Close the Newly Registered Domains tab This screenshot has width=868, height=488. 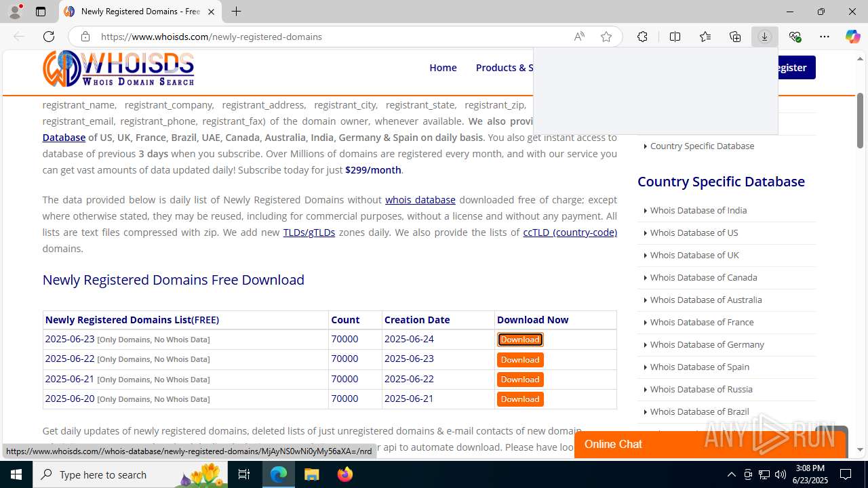click(x=211, y=12)
